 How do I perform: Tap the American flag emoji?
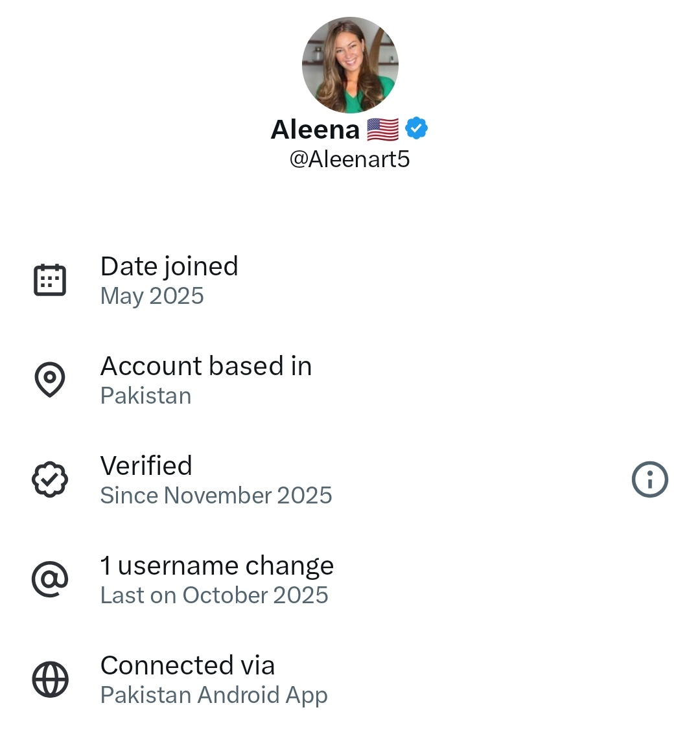click(382, 130)
